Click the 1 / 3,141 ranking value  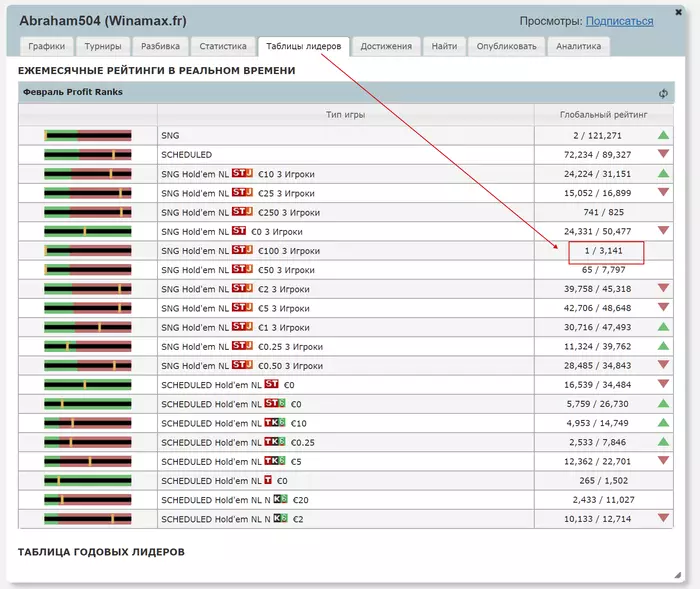[x=604, y=251]
